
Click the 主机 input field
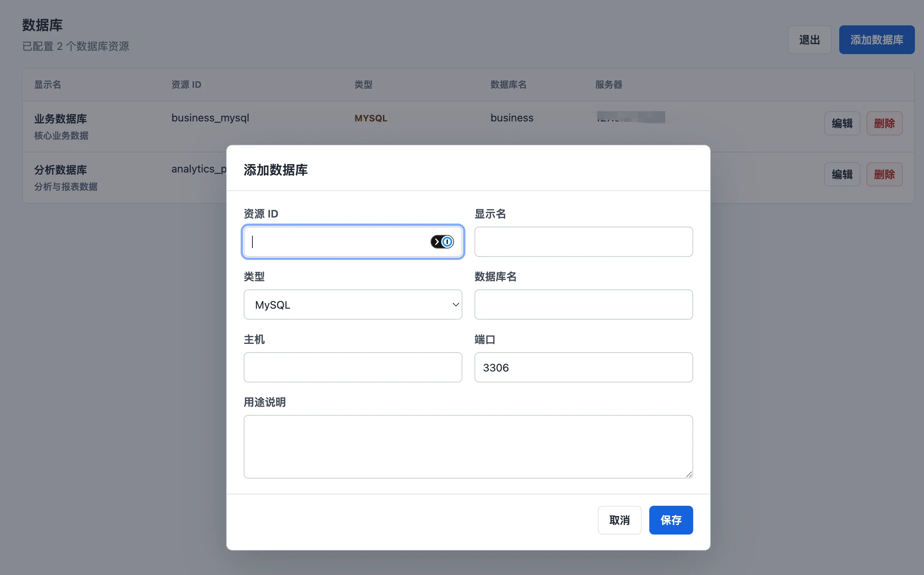353,367
